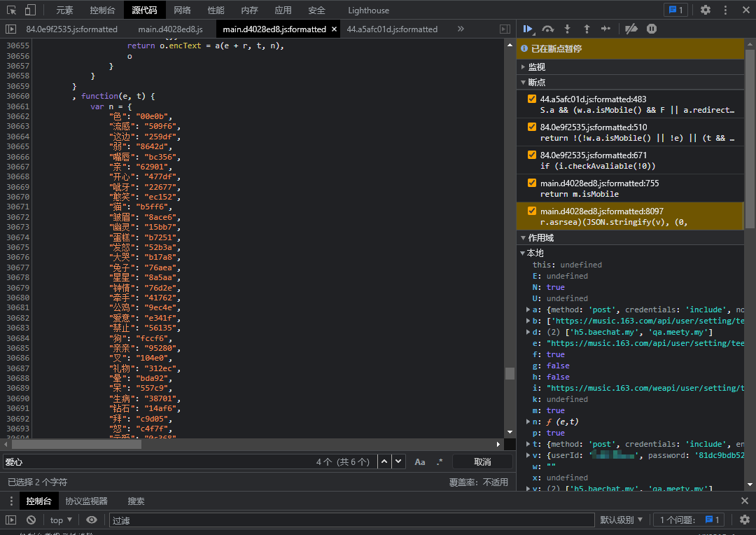Image resolution: width=756 pixels, height=535 pixels.
Task: Open the DevTools more options menu
Action: [x=725, y=10]
